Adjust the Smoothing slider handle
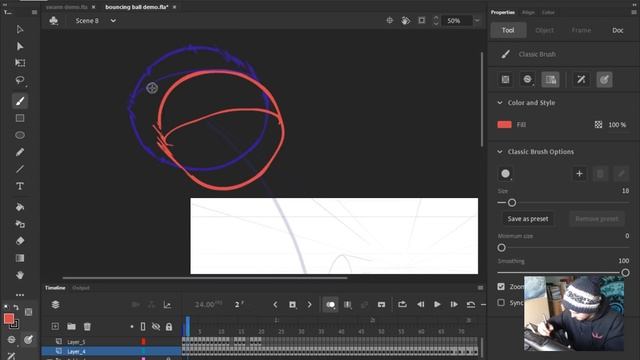Viewport: 640px width, 360px height. (625, 273)
